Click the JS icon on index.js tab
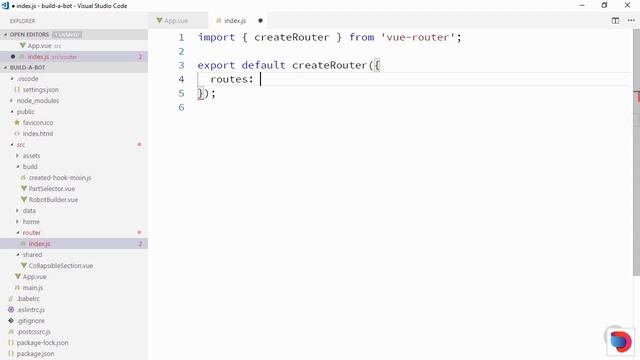Image resolution: width=640 pixels, height=360 pixels. [218, 20]
